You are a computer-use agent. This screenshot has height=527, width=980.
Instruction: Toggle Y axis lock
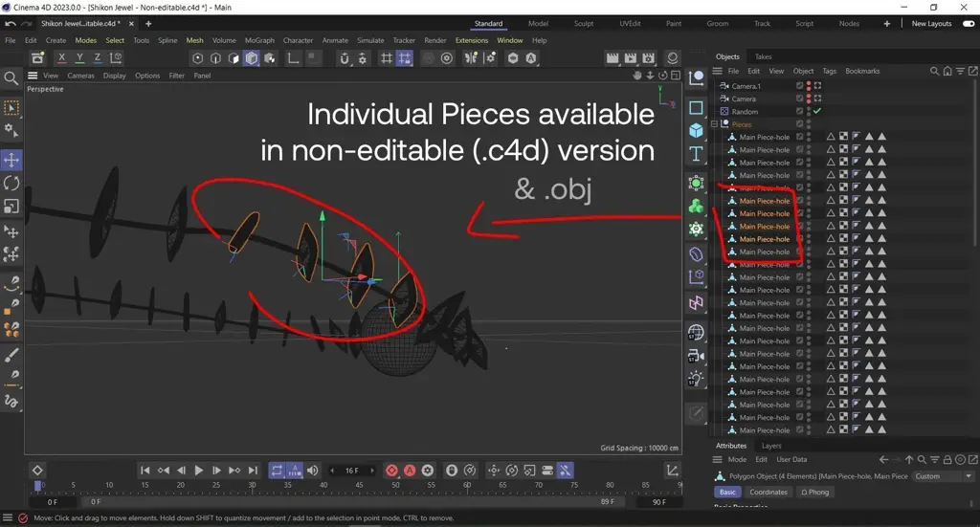(79, 58)
